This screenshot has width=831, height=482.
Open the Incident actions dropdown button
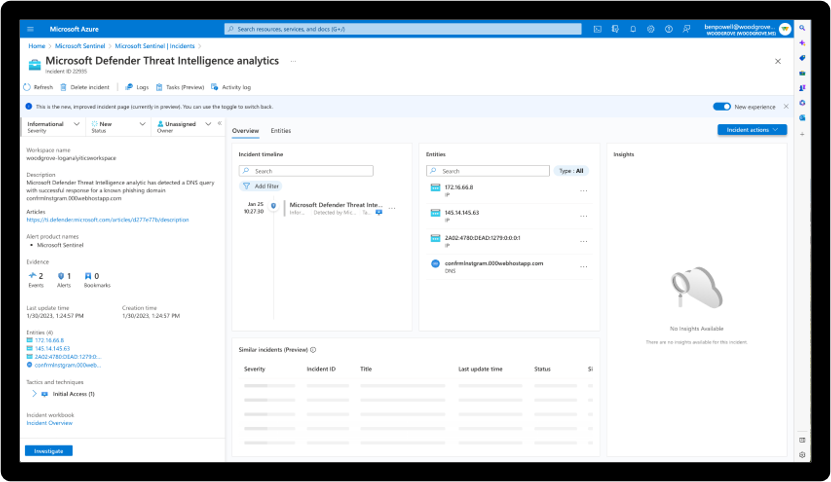tap(752, 130)
